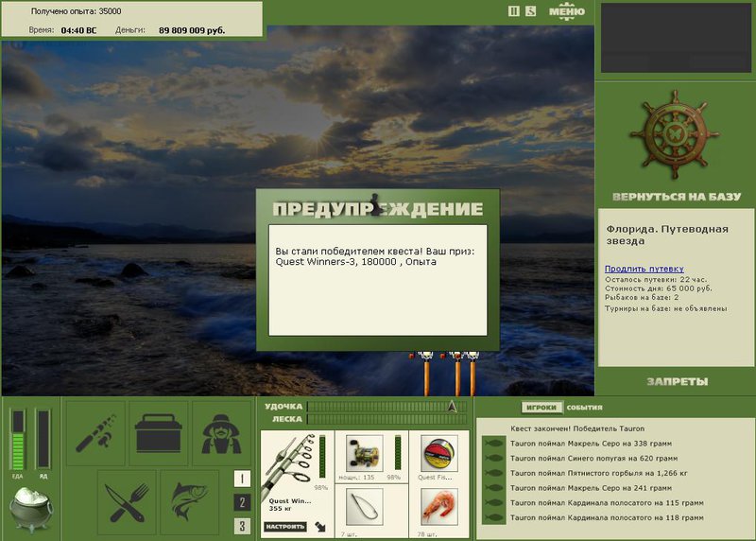Image resolution: width=756 pixels, height=541 pixels.
Task: Switch to rod slot 3
Action: point(242,526)
